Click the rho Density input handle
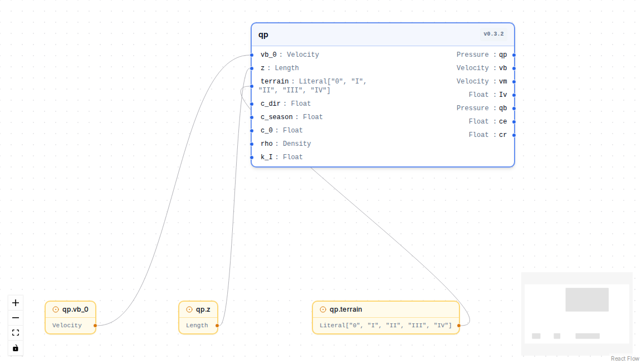 (x=252, y=144)
